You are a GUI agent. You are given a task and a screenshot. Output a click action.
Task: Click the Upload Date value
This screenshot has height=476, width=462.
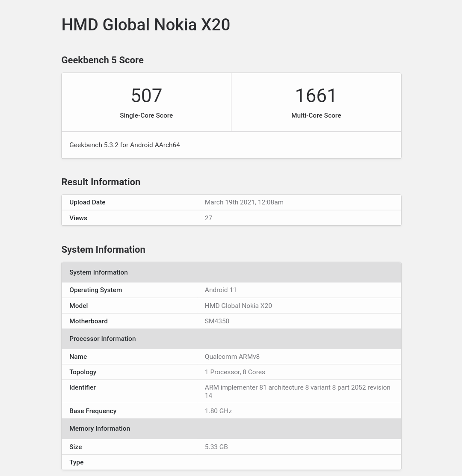pos(244,202)
